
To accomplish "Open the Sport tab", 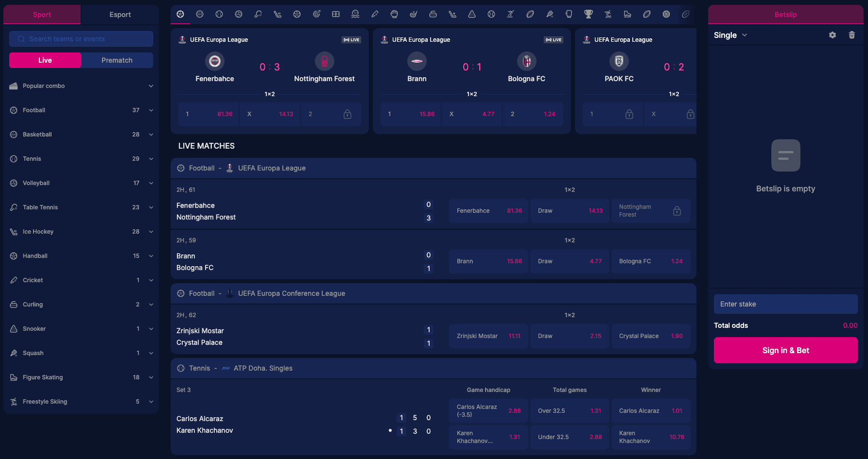I will (x=42, y=15).
